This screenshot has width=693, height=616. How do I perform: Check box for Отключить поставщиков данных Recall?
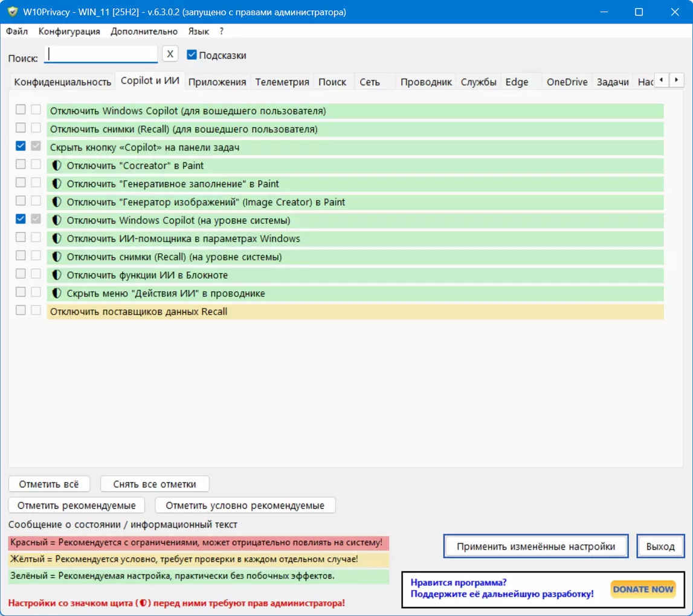(21, 310)
